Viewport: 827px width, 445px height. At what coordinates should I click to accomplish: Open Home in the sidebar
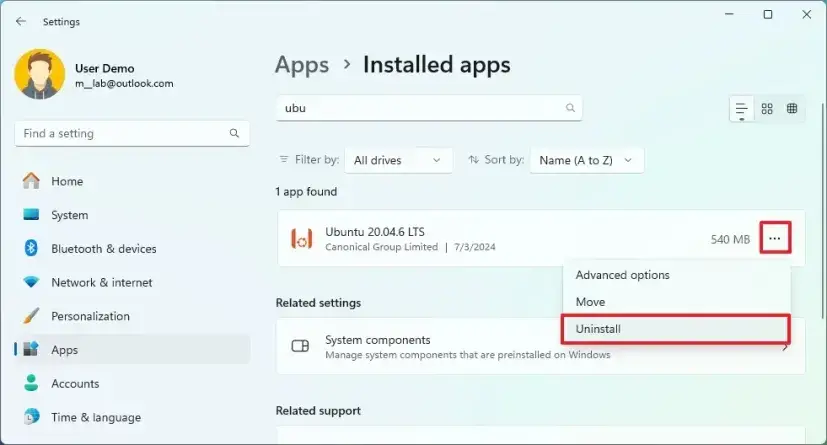[132, 181]
